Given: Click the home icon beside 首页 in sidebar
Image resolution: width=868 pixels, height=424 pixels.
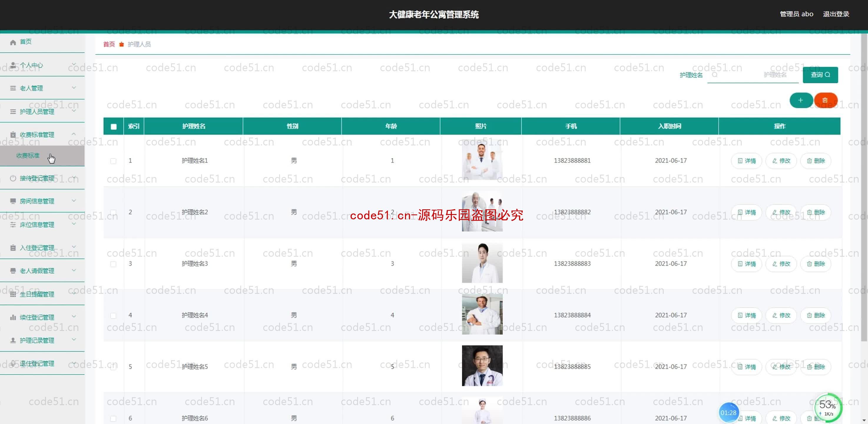Looking at the screenshot, I should (13, 42).
